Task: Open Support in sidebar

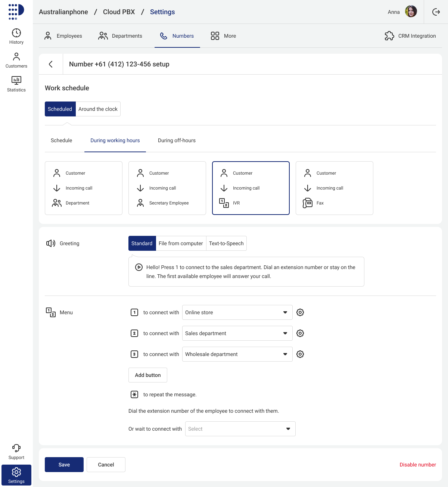Action: click(16, 452)
